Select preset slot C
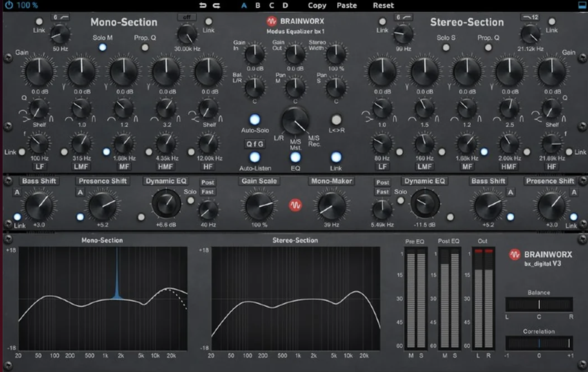This screenshot has height=372, width=588. click(272, 5)
